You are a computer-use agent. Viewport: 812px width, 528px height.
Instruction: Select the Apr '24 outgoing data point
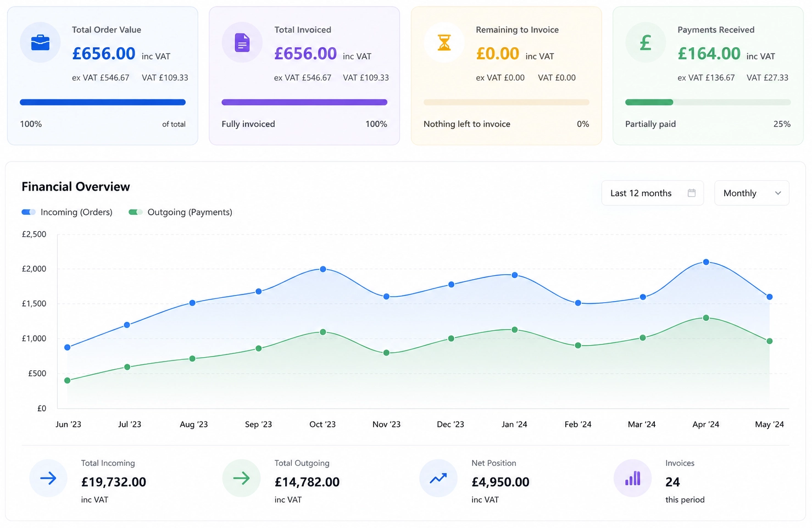click(x=706, y=318)
